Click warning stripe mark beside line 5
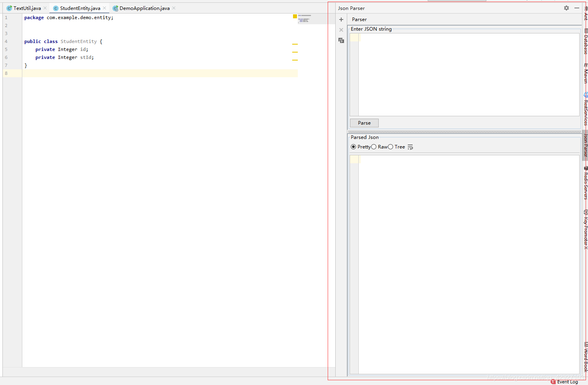Viewport: 588px width, 385px height. point(295,52)
